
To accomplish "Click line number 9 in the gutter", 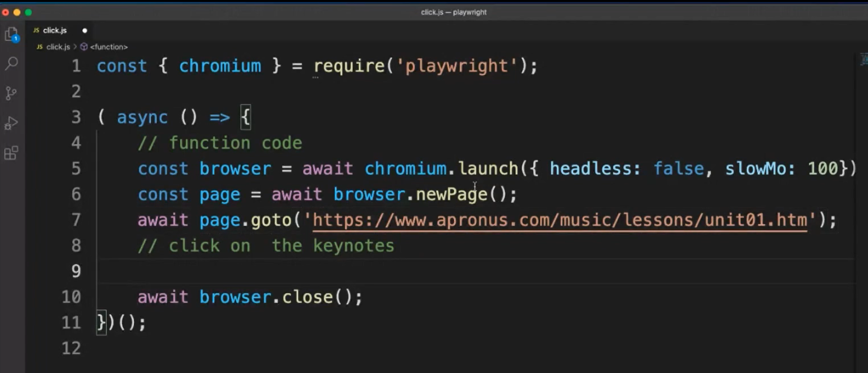I will (76, 271).
